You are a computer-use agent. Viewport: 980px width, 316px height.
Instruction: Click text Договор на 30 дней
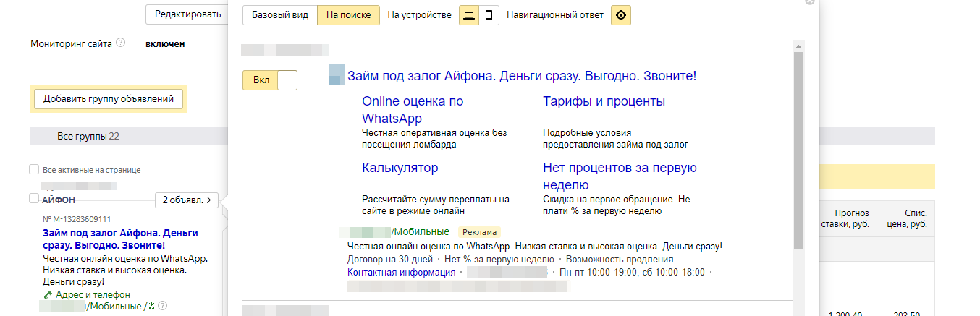click(390, 259)
